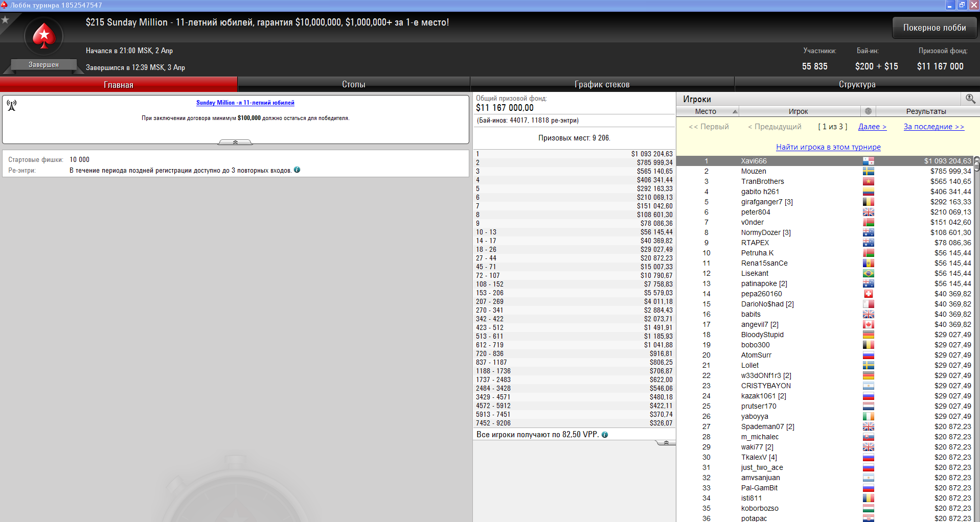
Task: Open player search magnifier icon
Action: click(x=970, y=99)
